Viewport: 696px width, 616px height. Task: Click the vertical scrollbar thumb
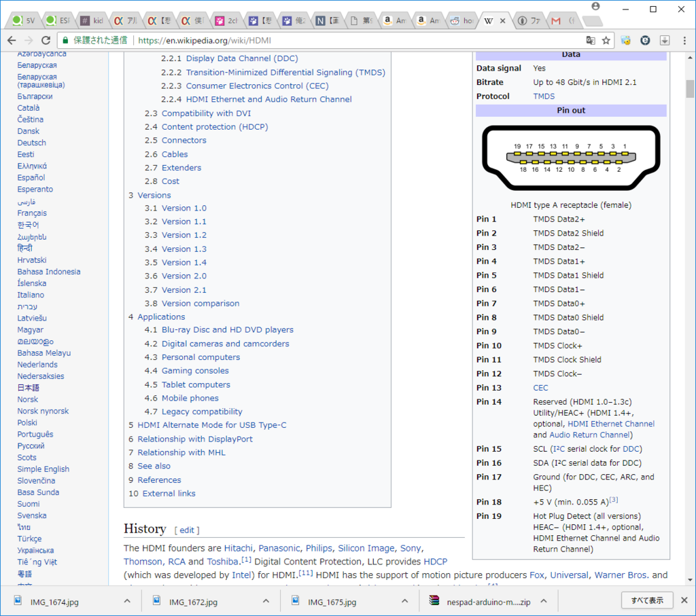(x=690, y=88)
